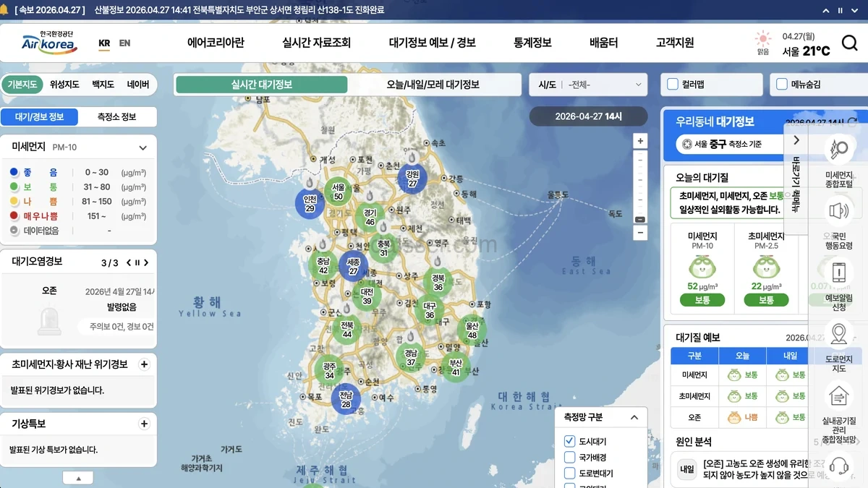The image size is (868, 488).
Task: Click the headset support icon in quick menu
Action: tap(839, 467)
